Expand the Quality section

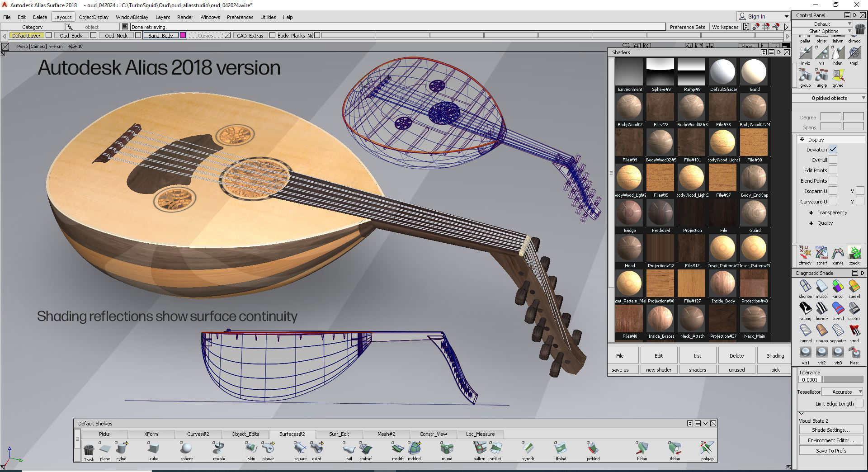point(811,223)
